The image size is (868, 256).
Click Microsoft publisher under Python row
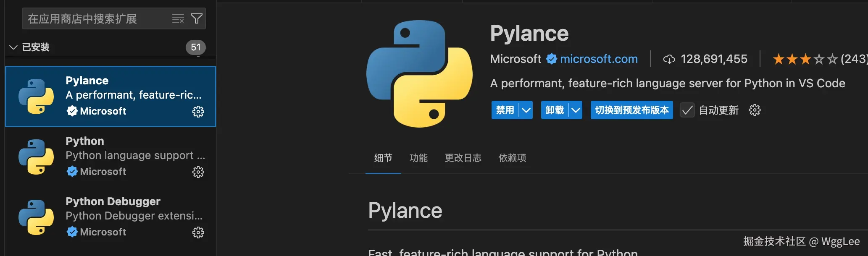[103, 171]
